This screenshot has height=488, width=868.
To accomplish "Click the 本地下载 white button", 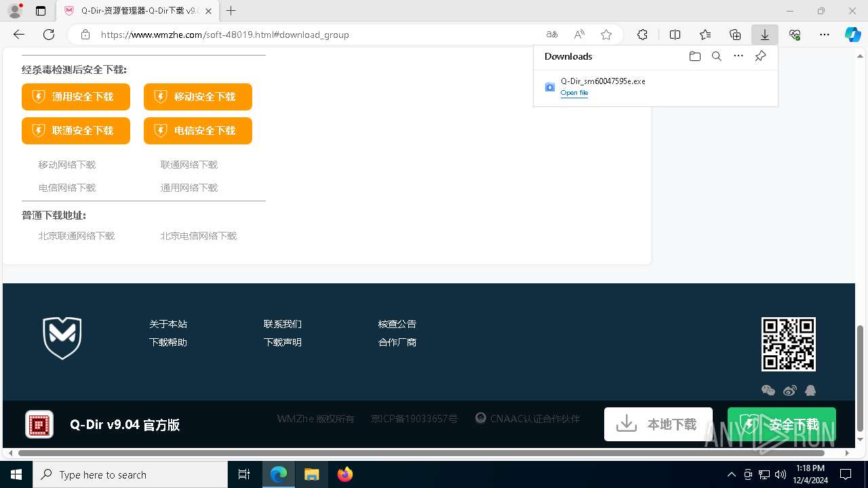I will click(x=658, y=424).
